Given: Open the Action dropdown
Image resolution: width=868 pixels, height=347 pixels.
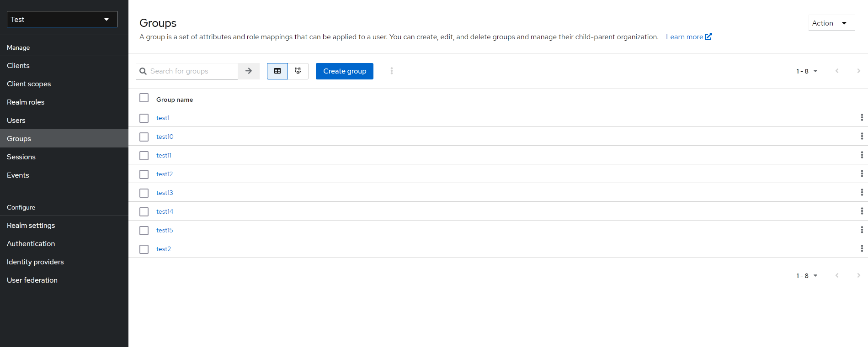Looking at the screenshot, I should [831, 23].
